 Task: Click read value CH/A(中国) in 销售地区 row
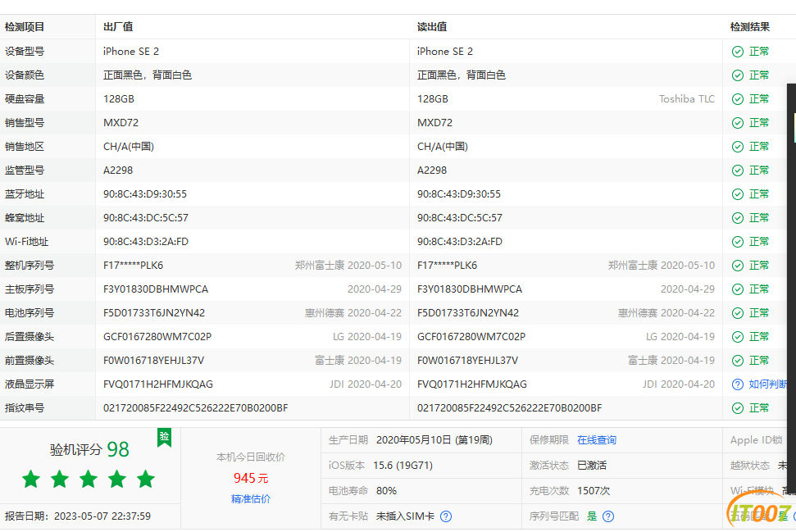(x=443, y=147)
